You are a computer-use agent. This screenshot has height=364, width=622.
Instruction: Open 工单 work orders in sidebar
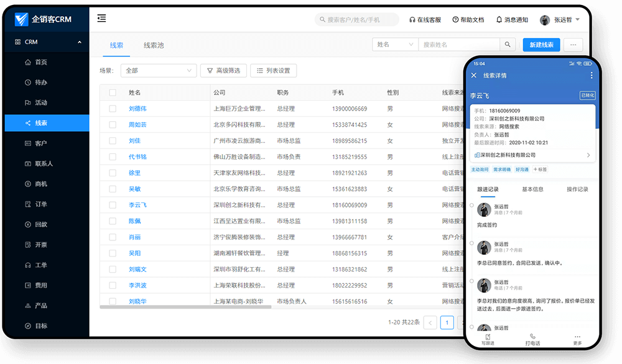[x=47, y=265]
